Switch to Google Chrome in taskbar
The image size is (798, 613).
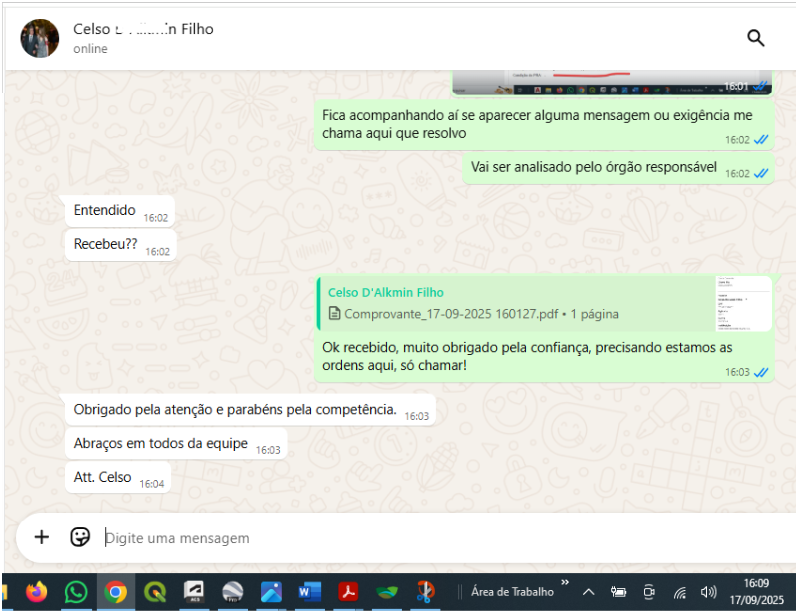click(x=116, y=592)
